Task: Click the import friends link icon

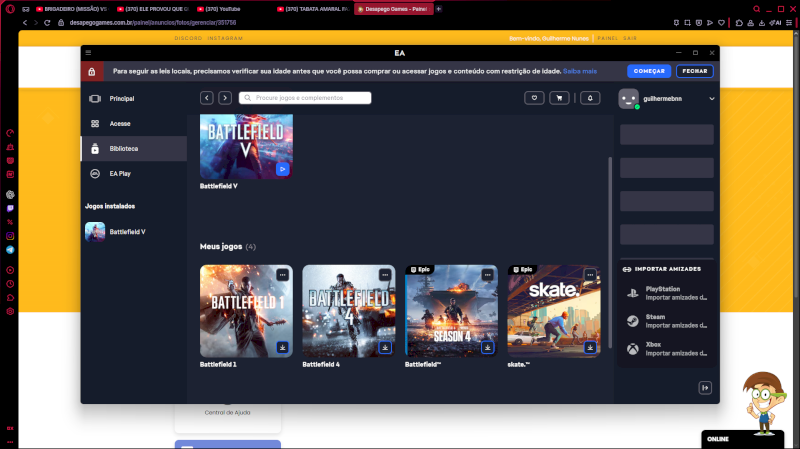Action: [x=627, y=269]
